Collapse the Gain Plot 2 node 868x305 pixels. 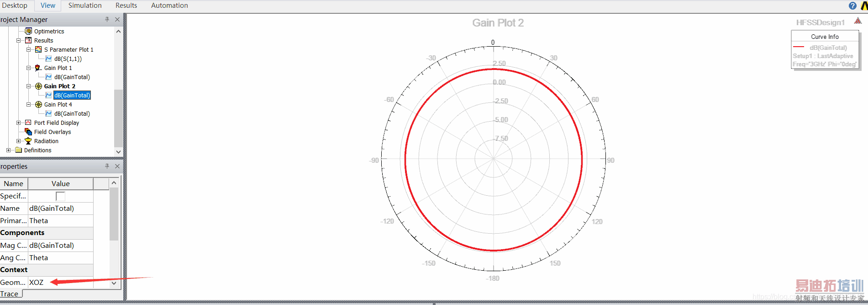click(x=29, y=86)
